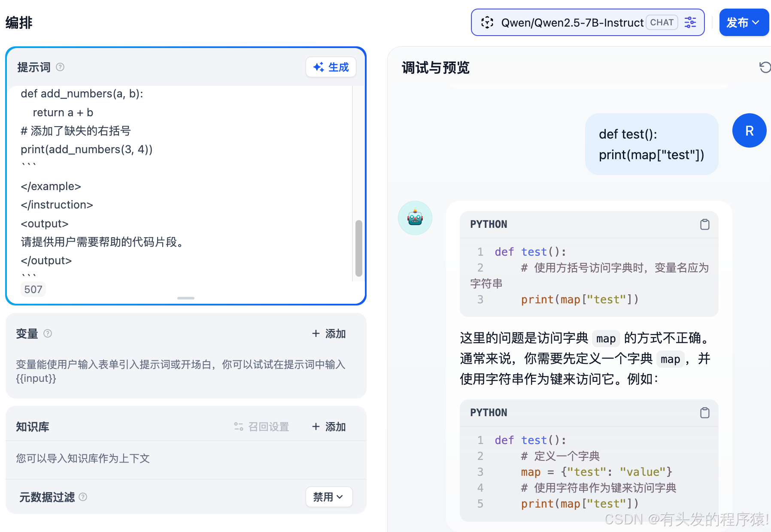Click the user R avatar

click(750, 130)
